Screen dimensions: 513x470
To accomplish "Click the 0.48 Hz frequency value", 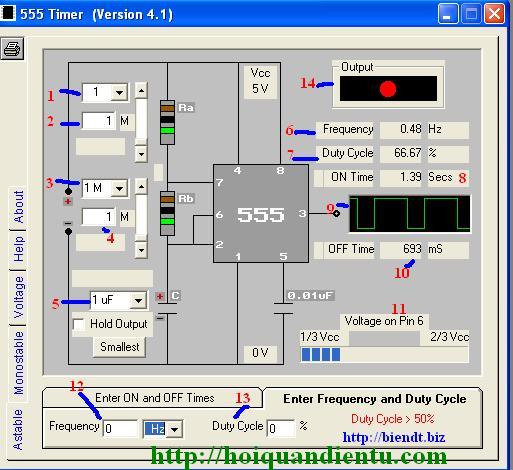I will [x=402, y=129].
